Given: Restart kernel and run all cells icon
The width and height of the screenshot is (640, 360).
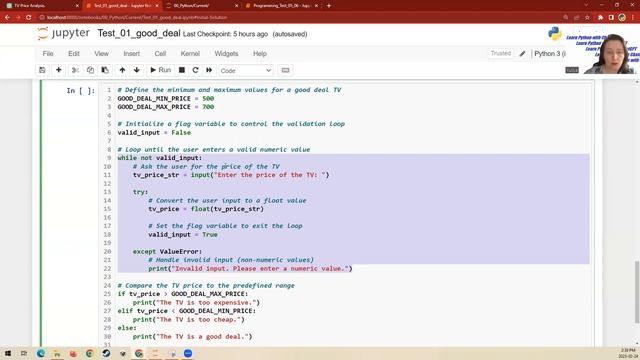Looking at the screenshot, I should click(x=209, y=70).
